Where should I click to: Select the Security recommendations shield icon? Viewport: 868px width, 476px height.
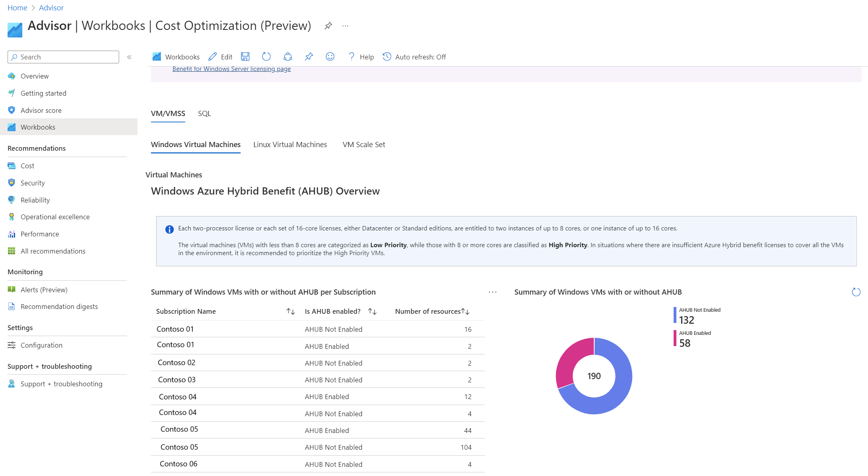(x=12, y=183)
